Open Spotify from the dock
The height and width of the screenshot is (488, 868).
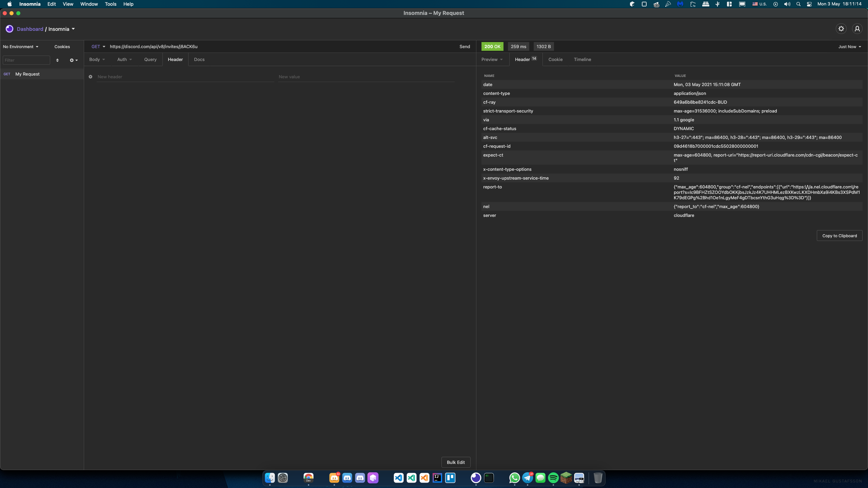pos(553,478)
